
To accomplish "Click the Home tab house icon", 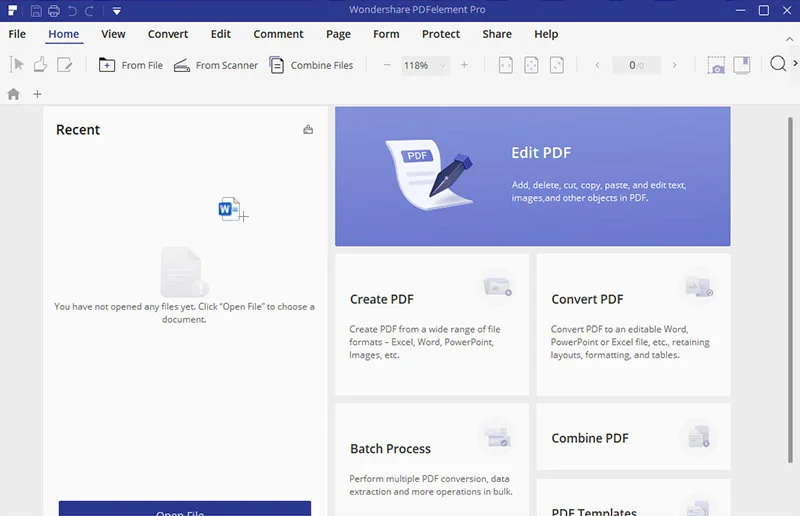I will pyautogui.click(x=14, y=94).
